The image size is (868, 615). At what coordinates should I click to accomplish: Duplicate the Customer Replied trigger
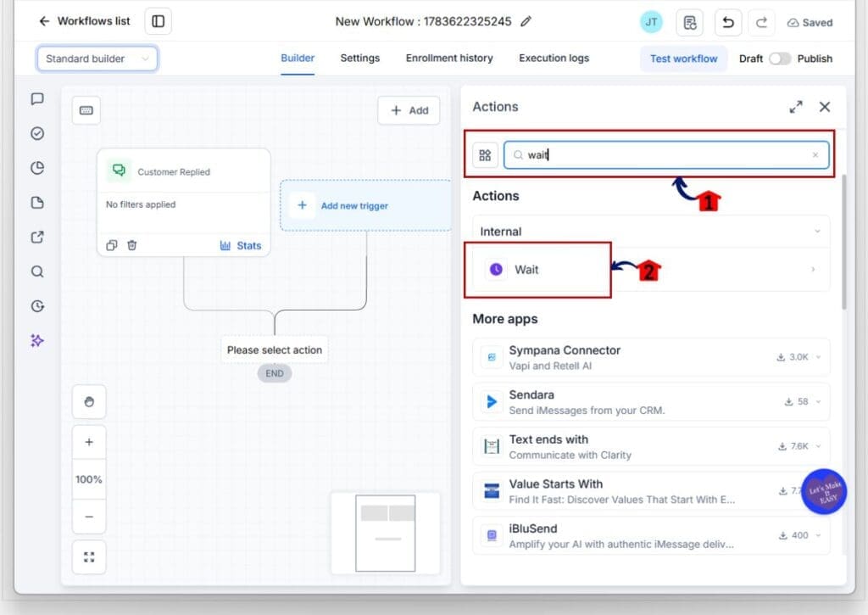[x=111, y=245]
